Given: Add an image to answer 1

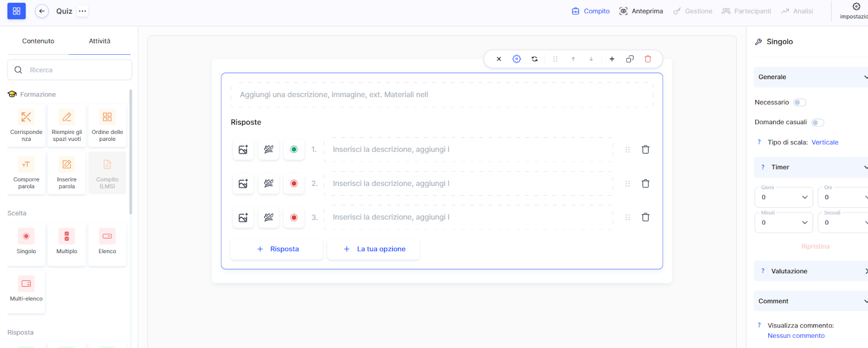Looking at the screenshot, I should coord(243,150).
